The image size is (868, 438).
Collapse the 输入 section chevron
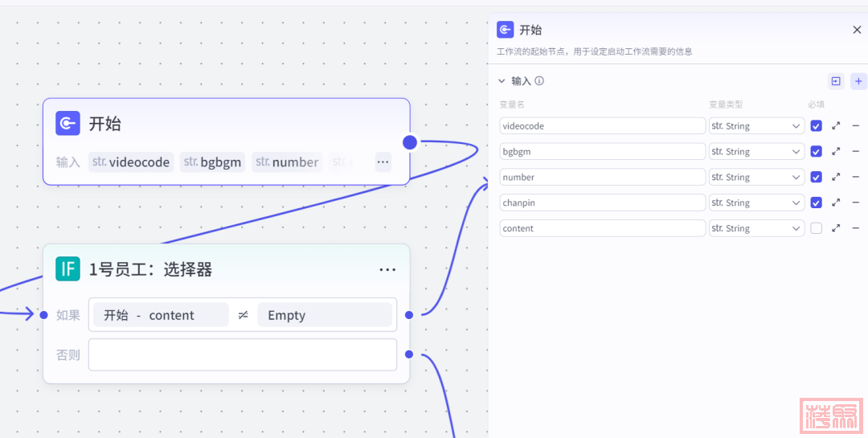click(x=502, y=81)
